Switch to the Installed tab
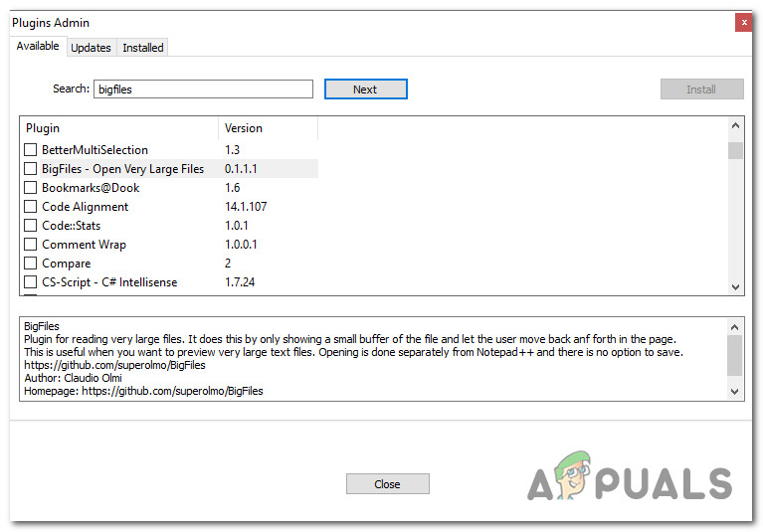The width and height of the screenshot is (763, 532). pyautogui.click(x=142, y=48)
